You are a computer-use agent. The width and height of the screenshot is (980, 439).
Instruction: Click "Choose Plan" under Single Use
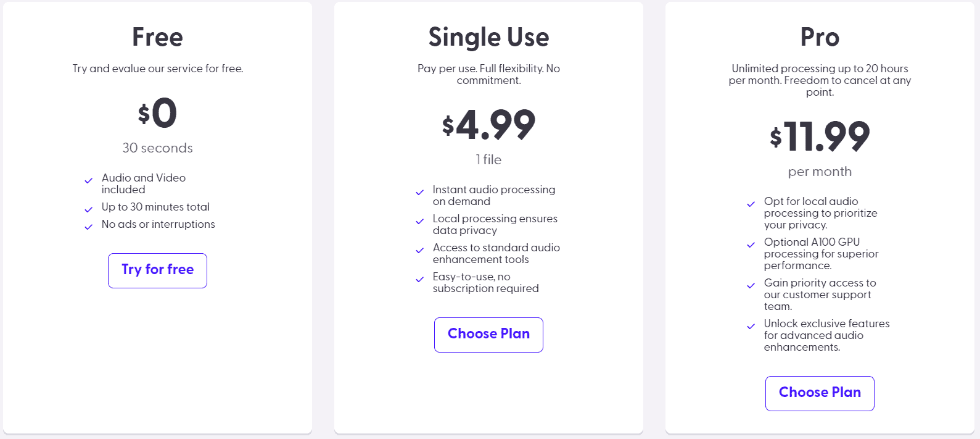[x=488, y=335]
